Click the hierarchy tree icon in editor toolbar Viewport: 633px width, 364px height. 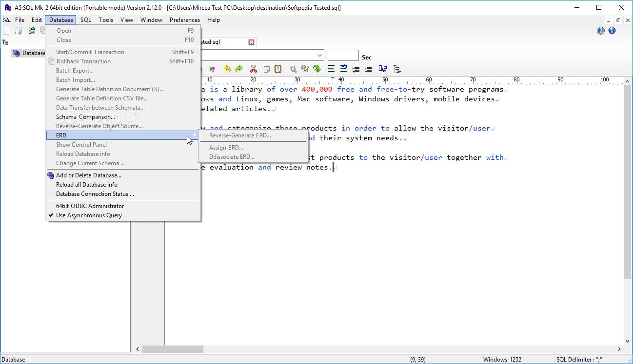pyautogui.click(x=397, y=69)
